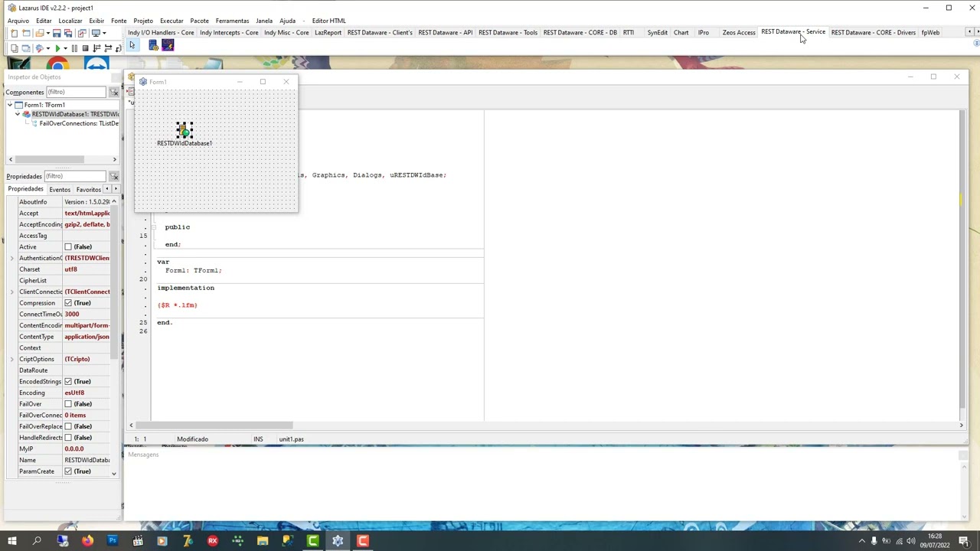Image resolution: width=980 pixels, height=551 pixels.
Task: Open File Explorer from the taskbar
Action: [x=263, y=541]
